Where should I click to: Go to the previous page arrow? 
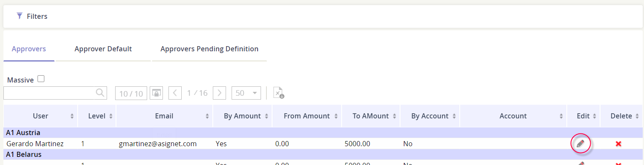(x=175, y=93)
